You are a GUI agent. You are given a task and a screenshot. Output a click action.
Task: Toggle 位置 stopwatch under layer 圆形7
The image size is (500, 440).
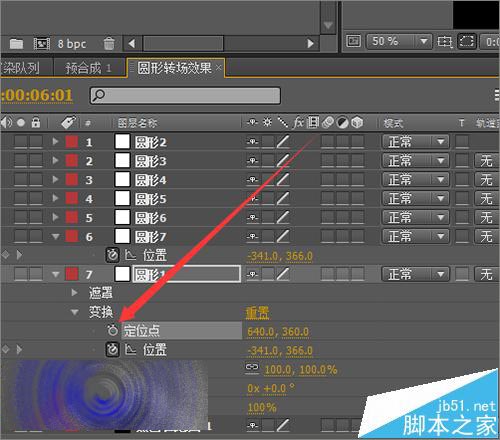pos(113,255)
